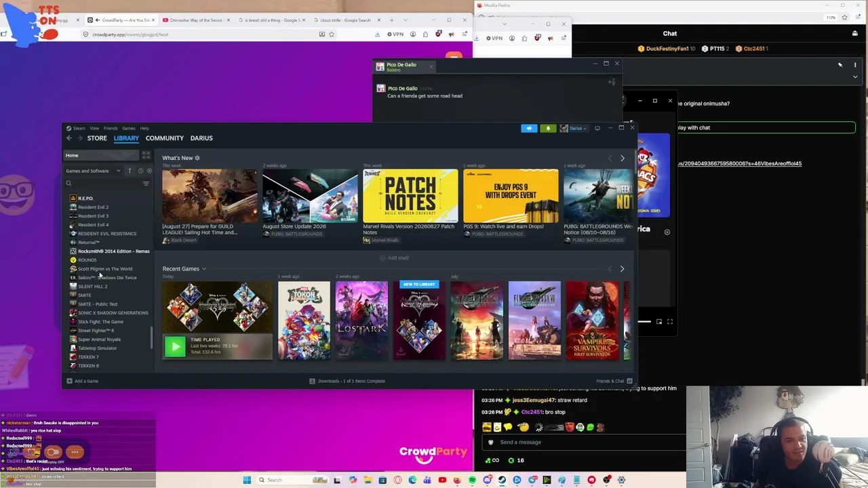This screenshot has height=488, width=868.
Task: Open the Lost Ark game tile
Action: pos(361,320)
